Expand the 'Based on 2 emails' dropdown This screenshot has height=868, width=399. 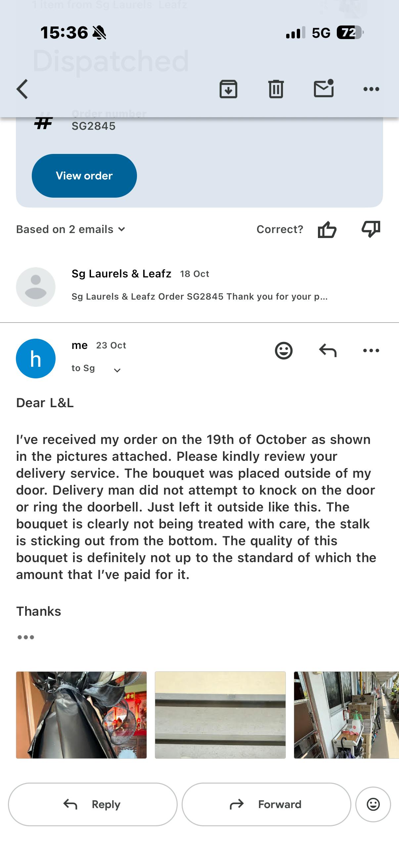71,229
